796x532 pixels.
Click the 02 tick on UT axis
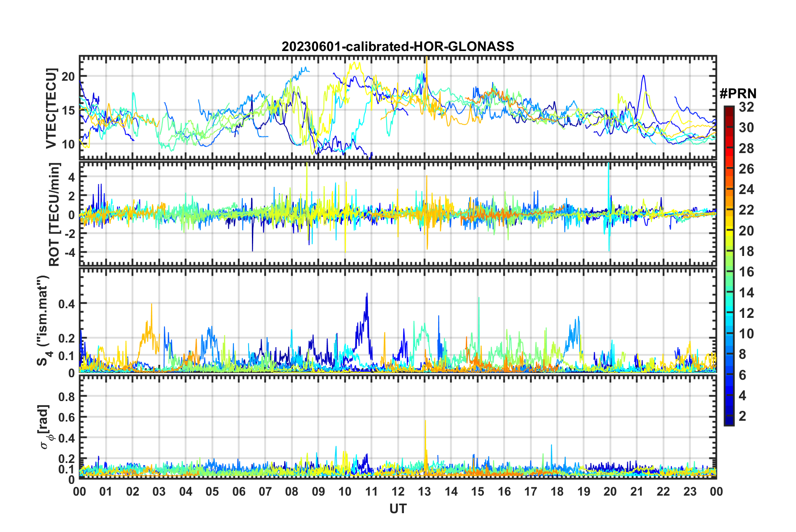point(133,491)
